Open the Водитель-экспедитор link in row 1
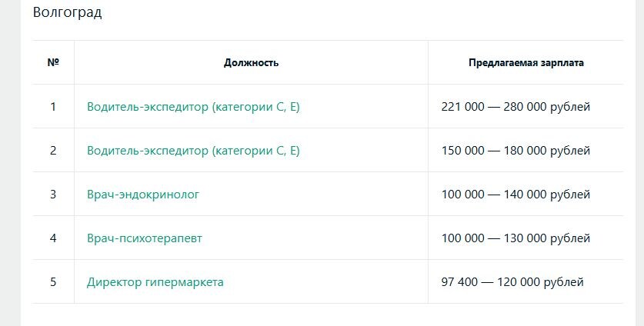The image size is (644, 326). (193, 107)
